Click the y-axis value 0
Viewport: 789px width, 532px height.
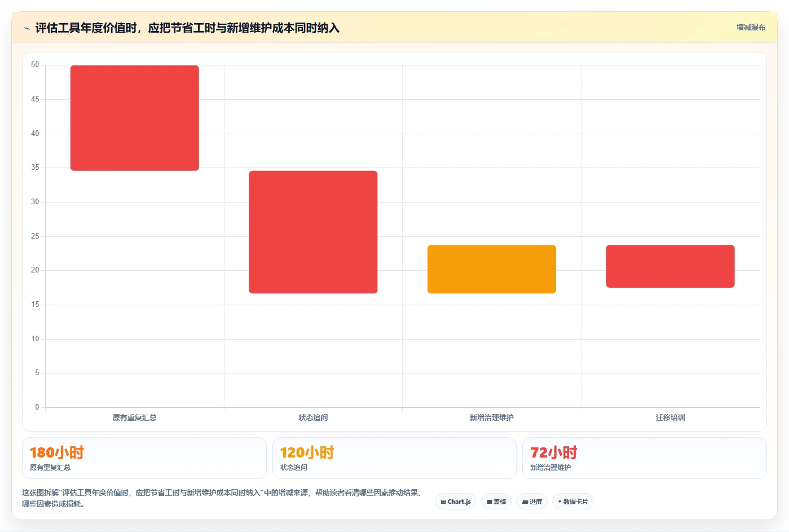pyautogui.click(x=37, y=407)
